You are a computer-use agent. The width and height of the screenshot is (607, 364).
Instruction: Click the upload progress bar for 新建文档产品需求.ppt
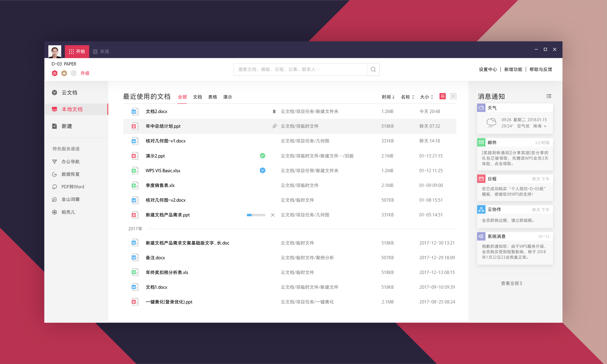pyautogui.click(x=256, y=215)
